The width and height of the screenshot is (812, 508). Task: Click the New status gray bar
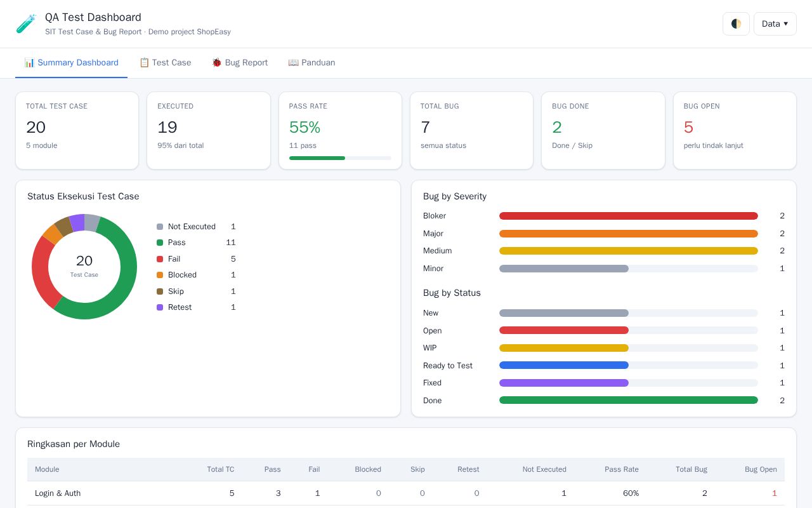pyautogui.click(x=564, y=313)
